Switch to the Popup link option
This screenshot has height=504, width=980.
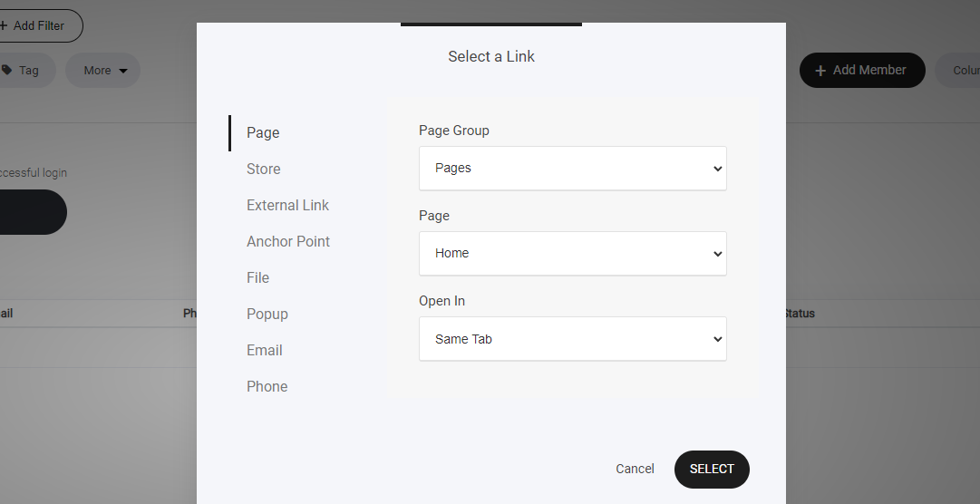point(267,314)
